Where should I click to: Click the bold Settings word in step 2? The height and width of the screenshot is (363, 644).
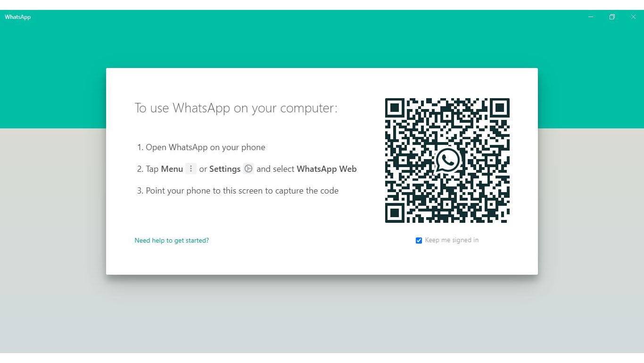pyautogui.click(x=225, y=169)
